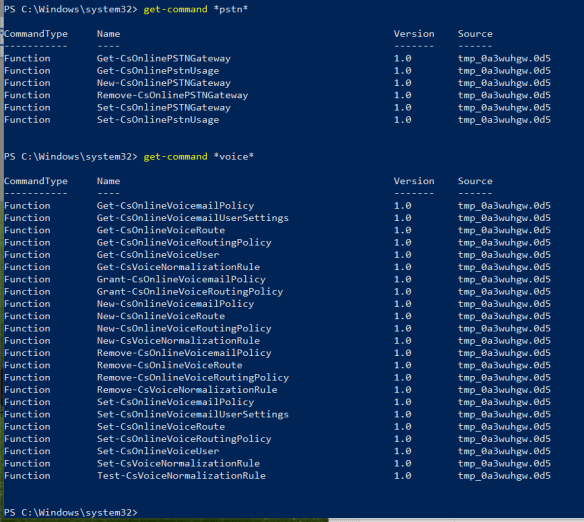Screen dimensions: 584x522
Task: Select source value on Set-CsOnlineVoiceUser row
Action: (x=504, y=451)
